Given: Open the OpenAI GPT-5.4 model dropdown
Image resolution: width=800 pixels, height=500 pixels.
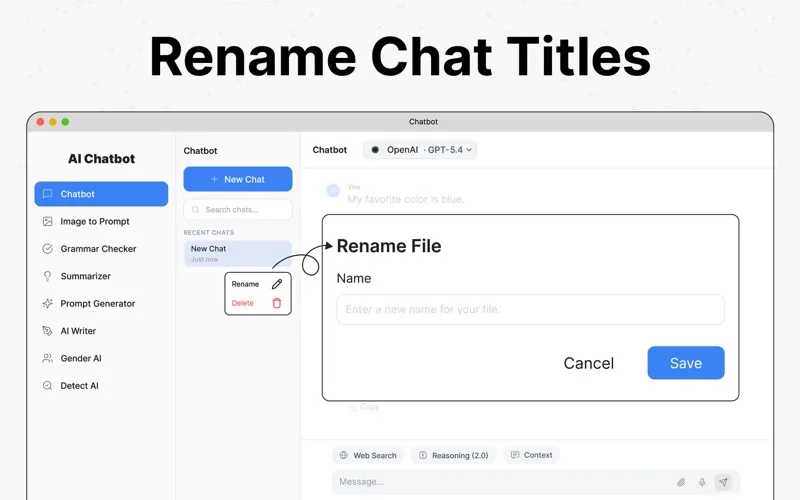Looking at the screenshot, I should pyautogui.click(x=420, y=150).
